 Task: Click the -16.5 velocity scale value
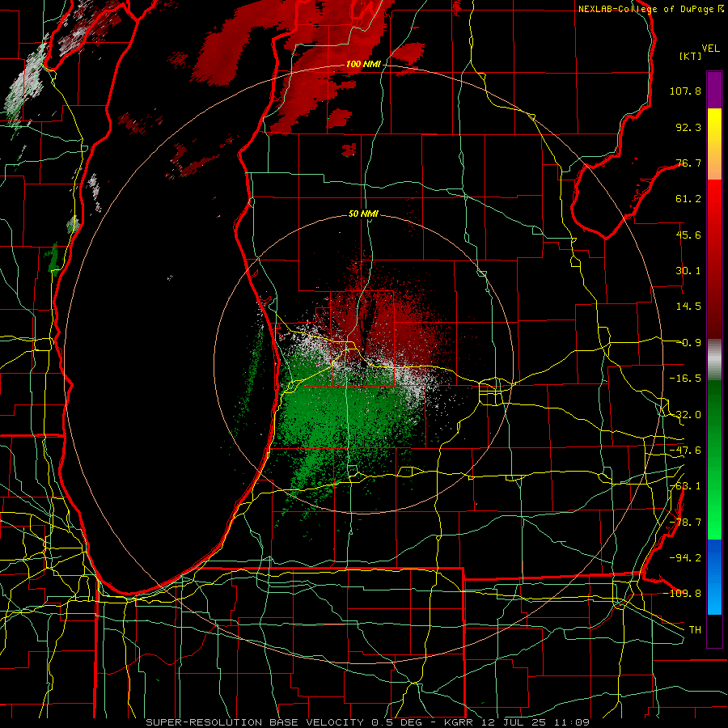685,379
